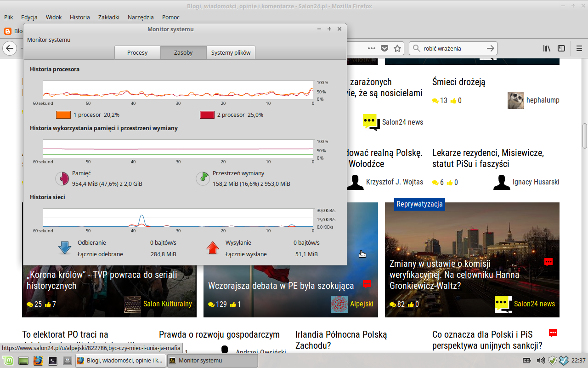Image resolution: width=588 pixels, height=368 pixels.
Task: Open the Monitor systemu menu
Action: pyautogui.click(x=49, y=40)
